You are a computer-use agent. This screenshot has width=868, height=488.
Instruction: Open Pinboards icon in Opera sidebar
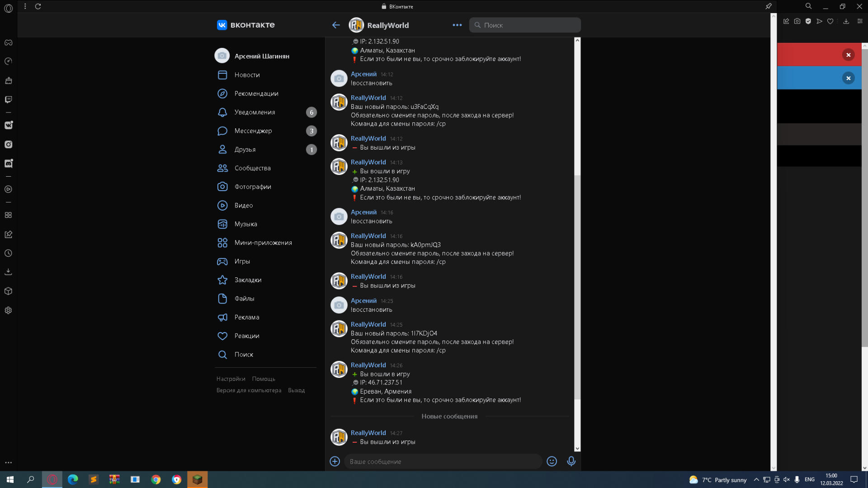coord(8,234)
